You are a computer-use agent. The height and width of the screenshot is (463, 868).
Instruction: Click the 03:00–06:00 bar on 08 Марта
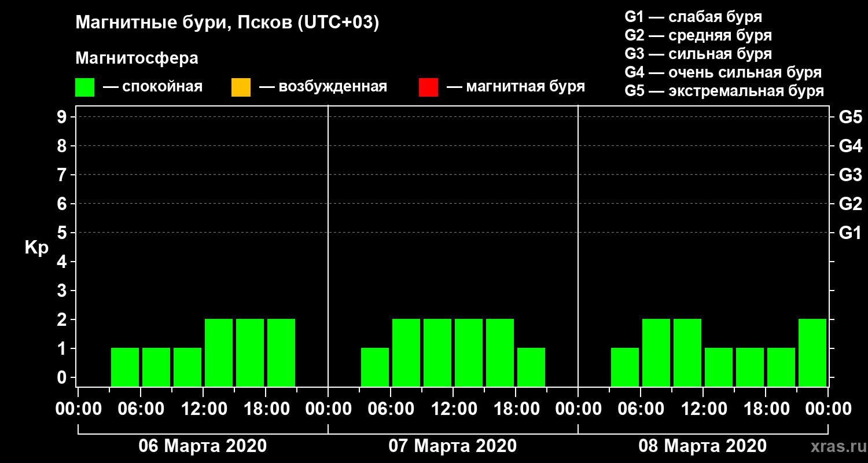(625, 367)
